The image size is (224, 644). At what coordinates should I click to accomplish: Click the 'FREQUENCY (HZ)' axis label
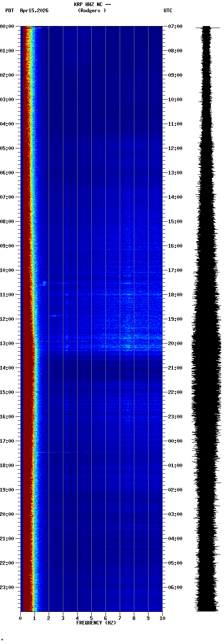coord(96,623)
